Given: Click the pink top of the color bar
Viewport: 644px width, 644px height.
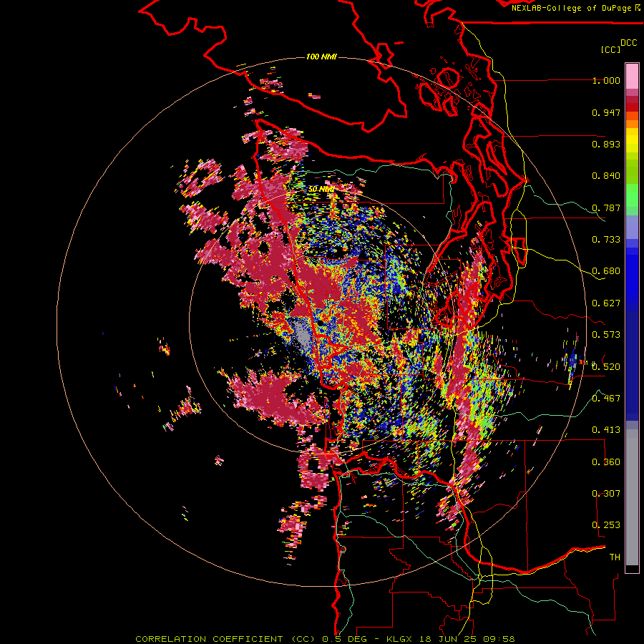Looking at the screenshot, I should [x=632, y=77].
